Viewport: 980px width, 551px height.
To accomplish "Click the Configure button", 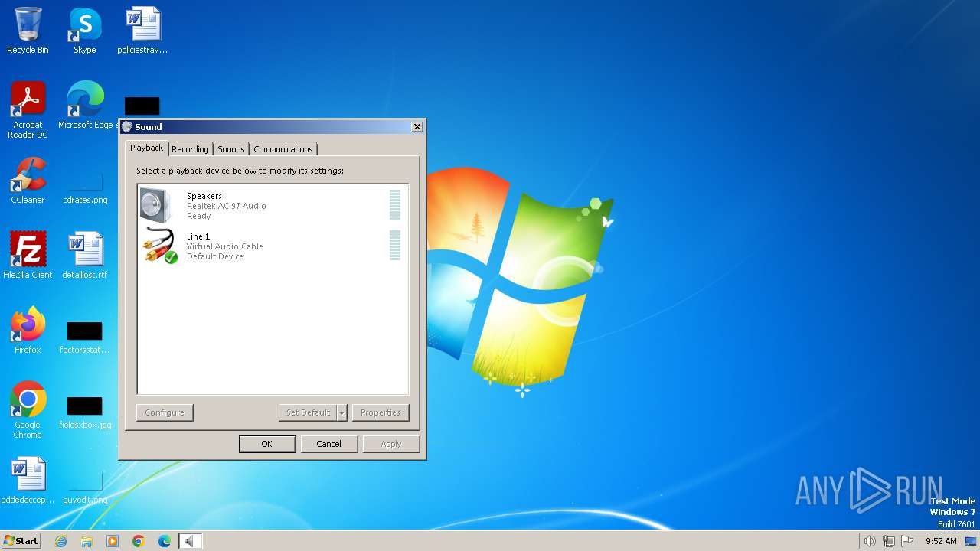I will point(165,412).
